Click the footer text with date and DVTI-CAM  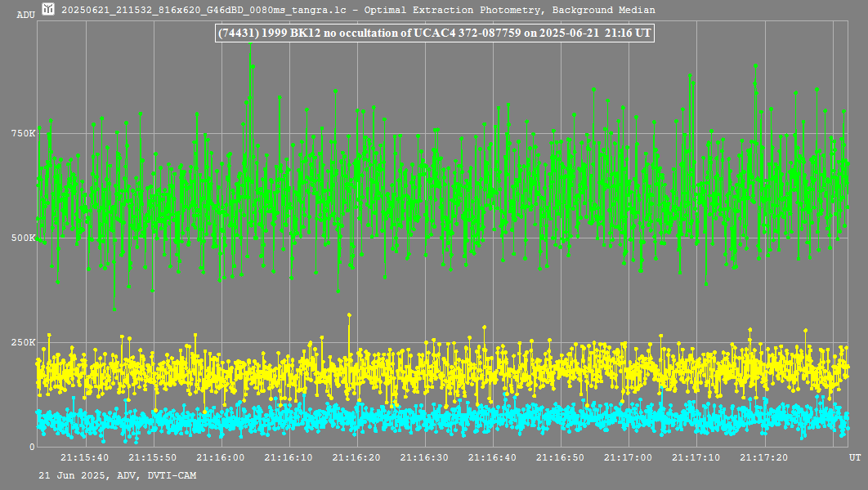pos(117,475)
